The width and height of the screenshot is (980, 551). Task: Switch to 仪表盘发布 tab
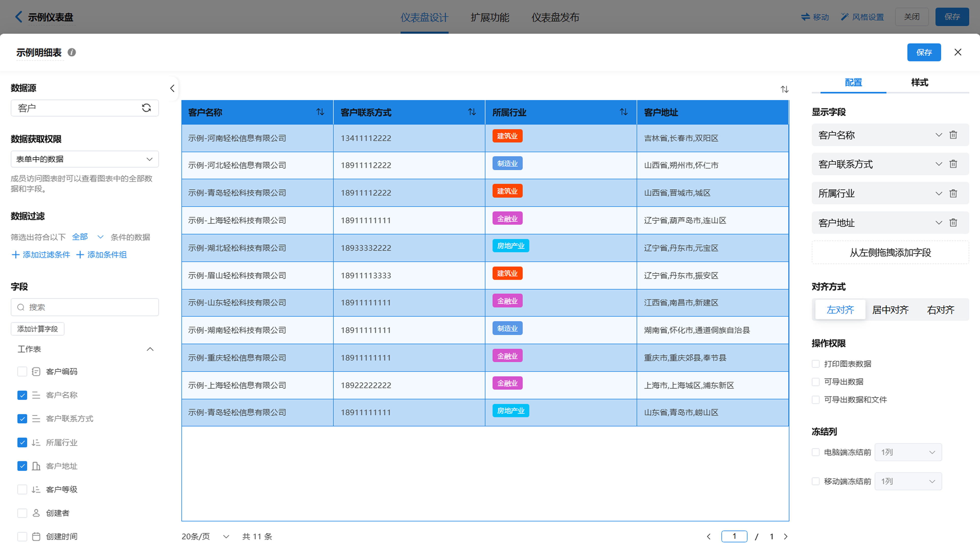pos(555,17)
